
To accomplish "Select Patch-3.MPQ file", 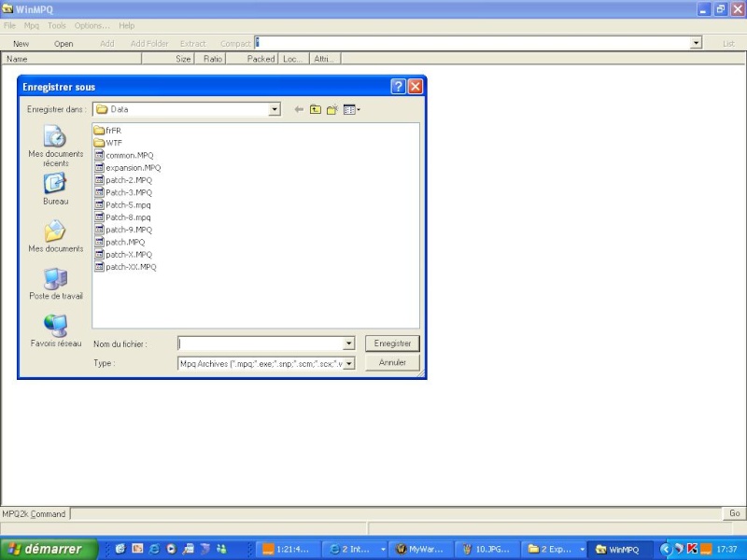I will [123, 192].
